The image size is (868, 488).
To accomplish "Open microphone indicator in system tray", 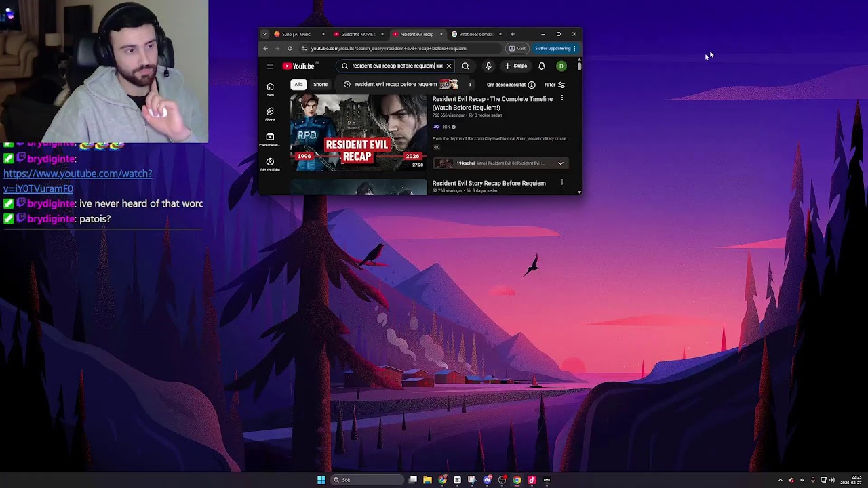I will [x=813, y=480].
